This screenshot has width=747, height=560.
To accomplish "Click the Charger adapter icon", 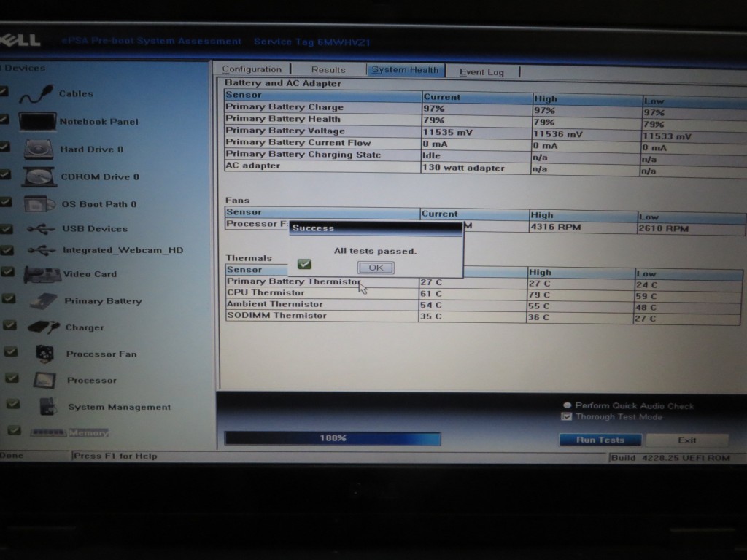I will tap(43, 327).
